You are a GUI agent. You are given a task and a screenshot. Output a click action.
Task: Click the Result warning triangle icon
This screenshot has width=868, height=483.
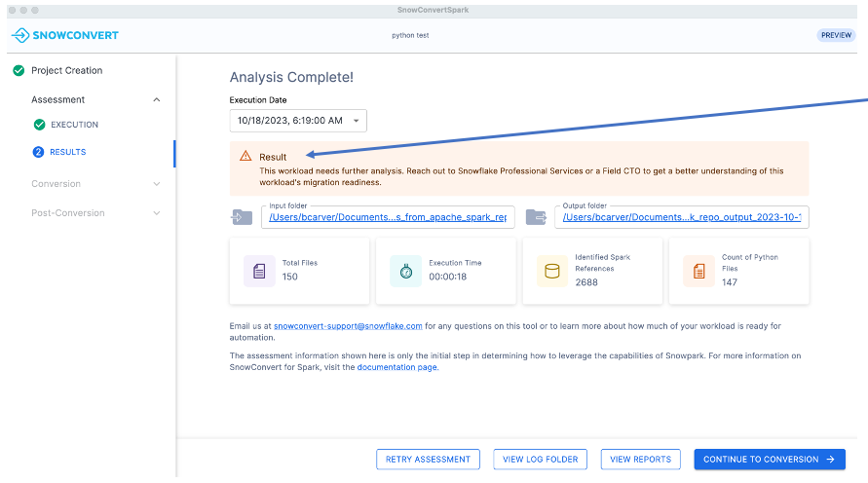(245, 156)
